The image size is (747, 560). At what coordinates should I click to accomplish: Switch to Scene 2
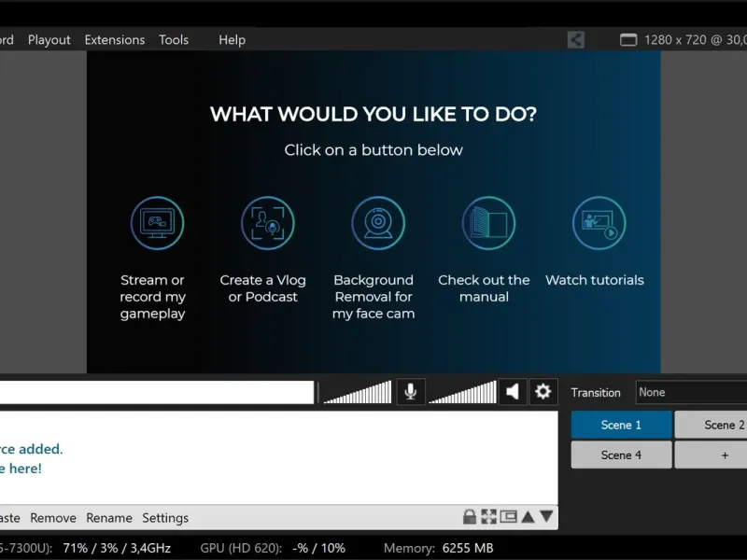coord(711,425)
